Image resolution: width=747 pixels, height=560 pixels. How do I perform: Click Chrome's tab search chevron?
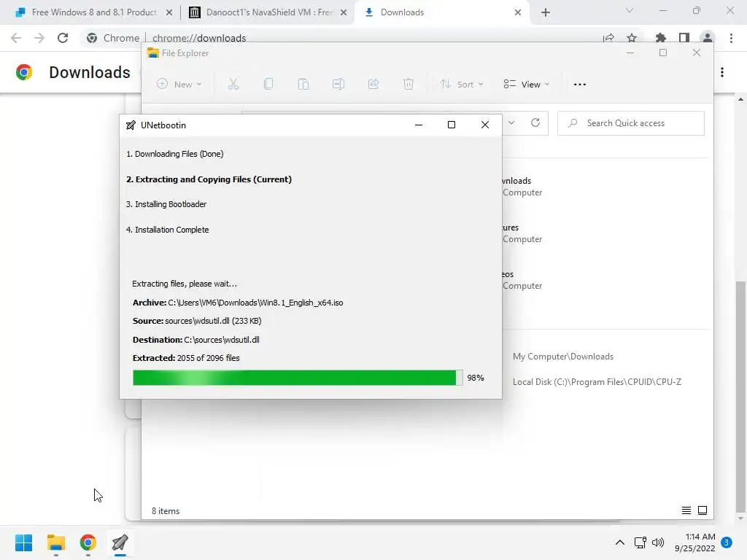tap(630, 10)
